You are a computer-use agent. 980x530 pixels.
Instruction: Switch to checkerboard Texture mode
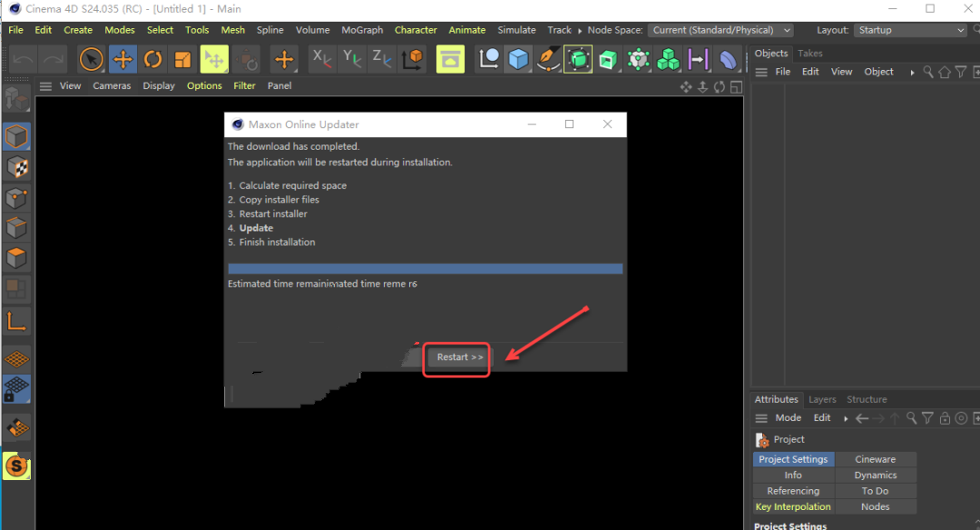point(16,167)
